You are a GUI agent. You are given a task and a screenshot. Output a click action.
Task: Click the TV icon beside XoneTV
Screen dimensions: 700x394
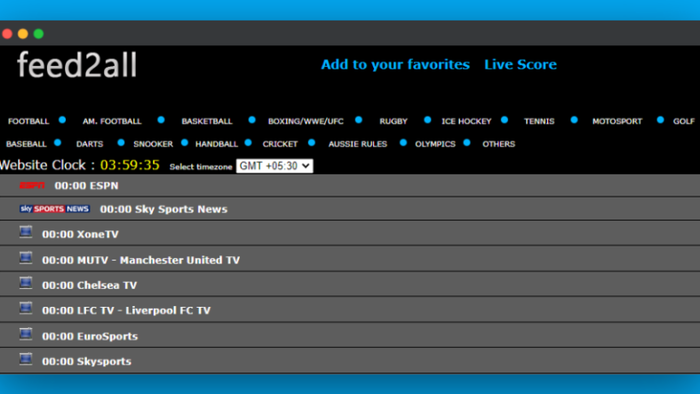pos(26,232)
